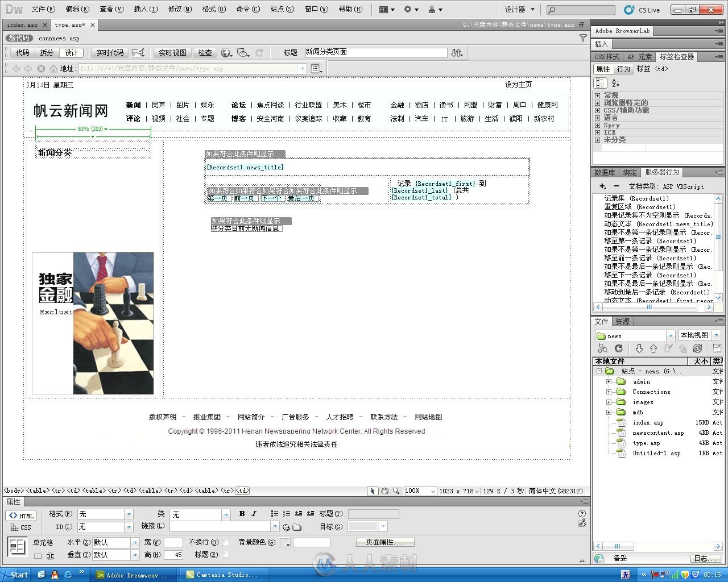Image resolution: width=728 pixels, height=582 pixels.
Task: Click the Log (日志) button in Files panel
Action: tap(705, 558)
